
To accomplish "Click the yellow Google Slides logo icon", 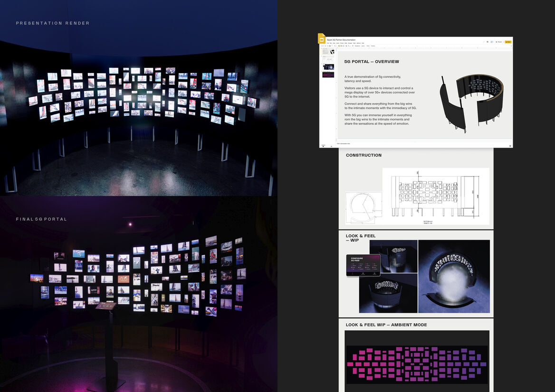I will point(322,39).
